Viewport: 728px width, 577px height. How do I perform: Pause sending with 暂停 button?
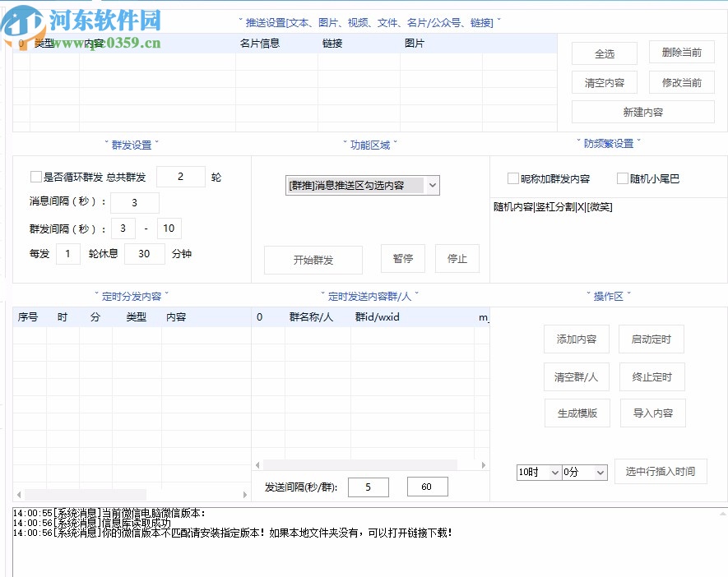click(402, 259)
